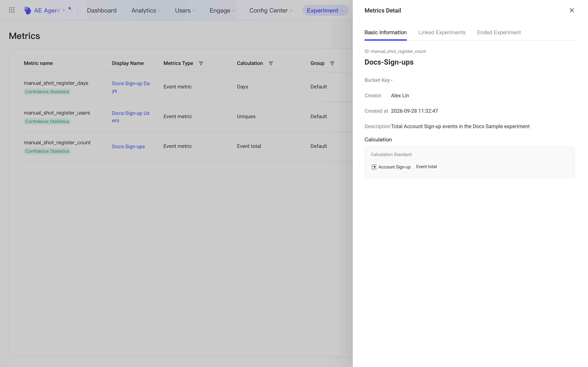This screenshot has width=588, height=367.
Task: Switch to the Ended Experiment tab
Action: pyautogui.click(x=499, y=32)
